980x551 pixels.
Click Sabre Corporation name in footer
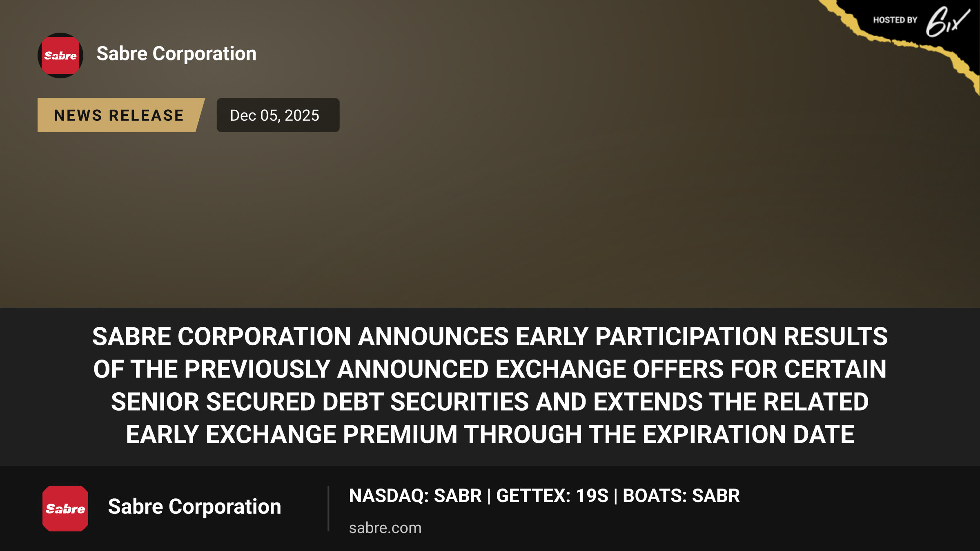(x=194, y=507)
